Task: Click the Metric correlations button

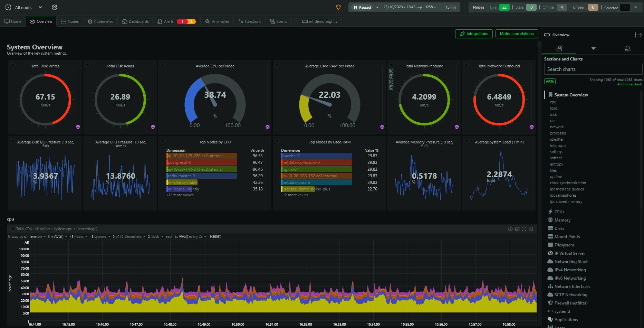Action: (517, 34)
